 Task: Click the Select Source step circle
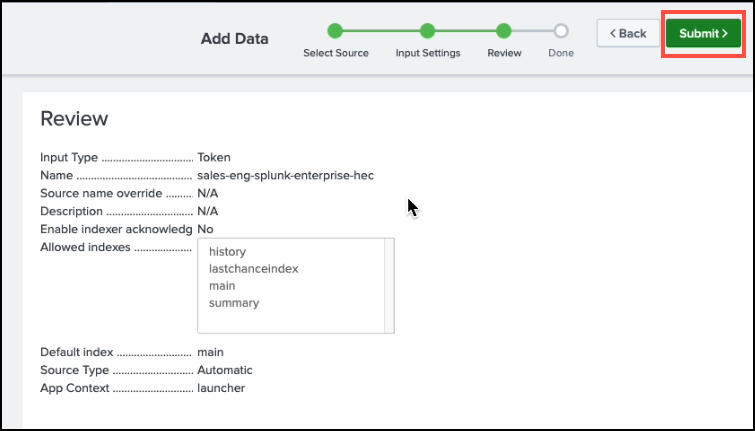tap(335, 31)
